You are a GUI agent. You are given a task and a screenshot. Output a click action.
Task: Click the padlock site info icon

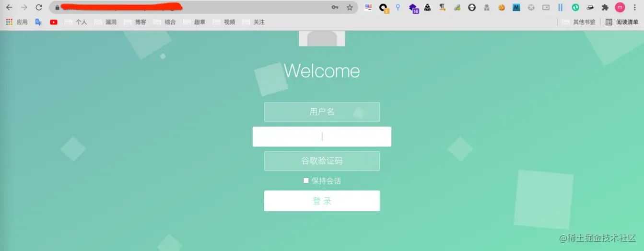click(57, 8)
